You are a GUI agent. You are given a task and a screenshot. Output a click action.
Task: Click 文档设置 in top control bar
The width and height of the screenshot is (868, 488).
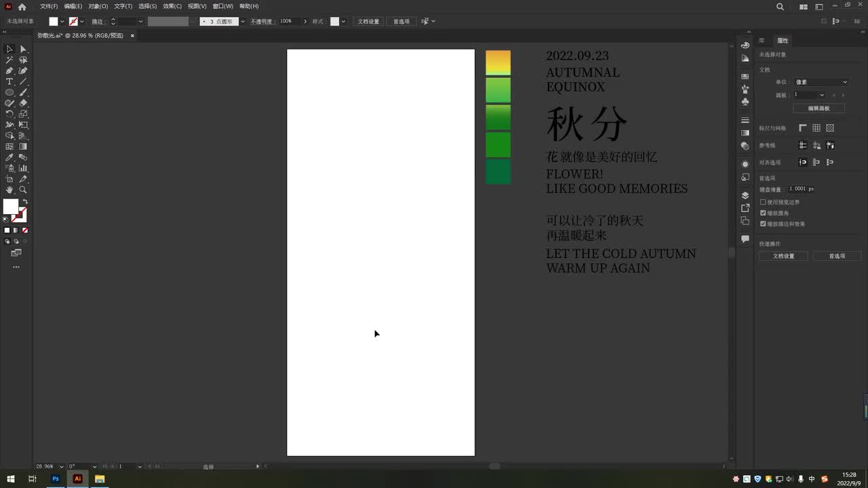(x=368, y=22)
